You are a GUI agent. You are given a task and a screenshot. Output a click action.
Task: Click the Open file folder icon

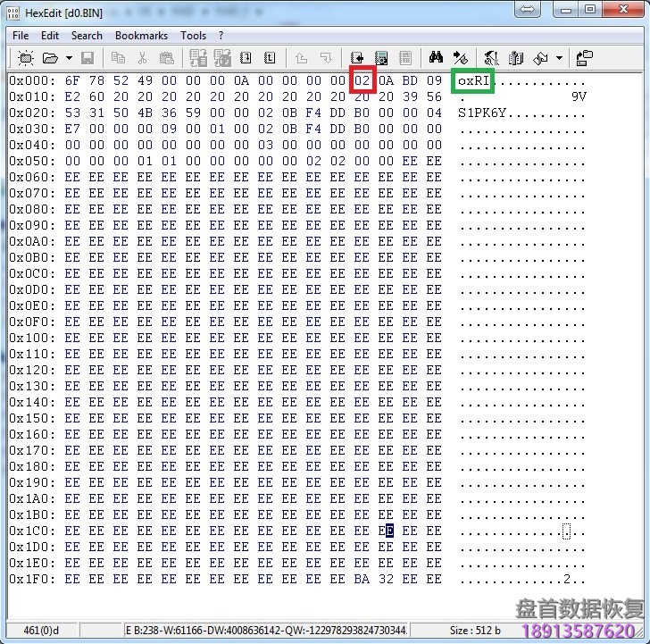50,58
